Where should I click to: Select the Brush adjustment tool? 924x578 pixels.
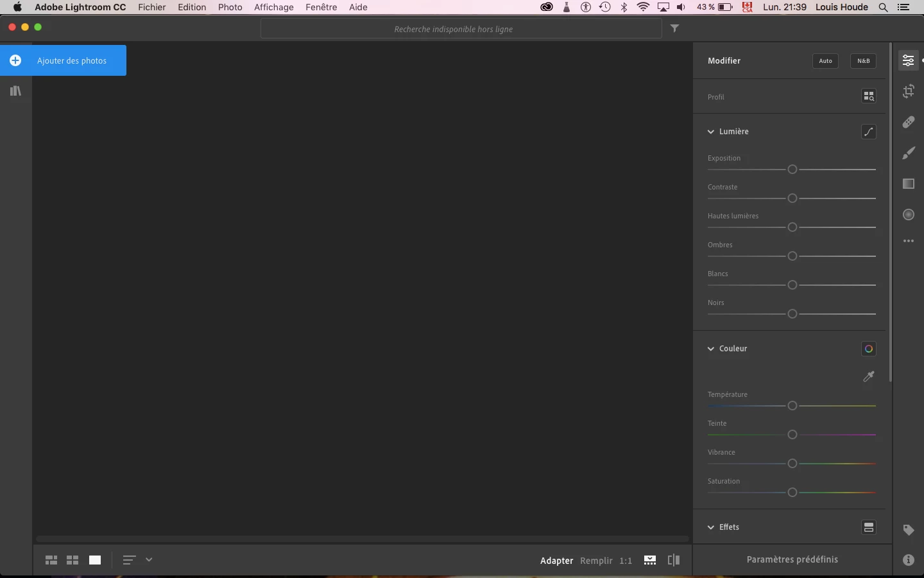[909, 153]
